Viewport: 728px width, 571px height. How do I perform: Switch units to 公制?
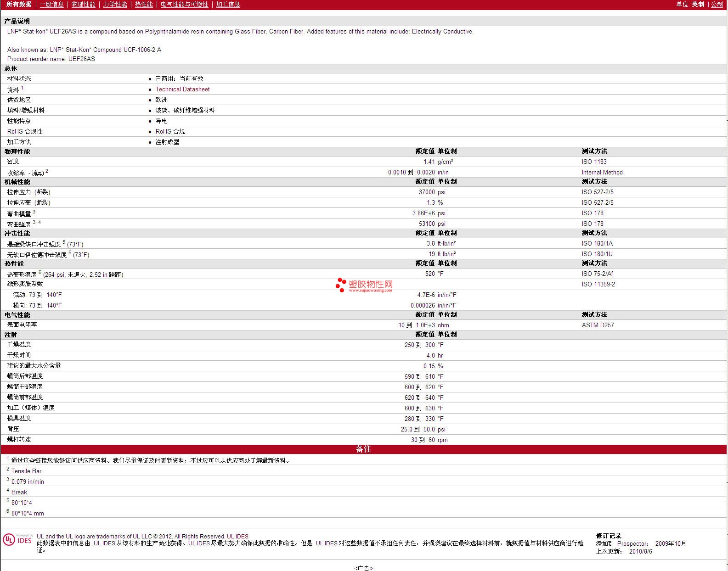click(x=717, y=4)
